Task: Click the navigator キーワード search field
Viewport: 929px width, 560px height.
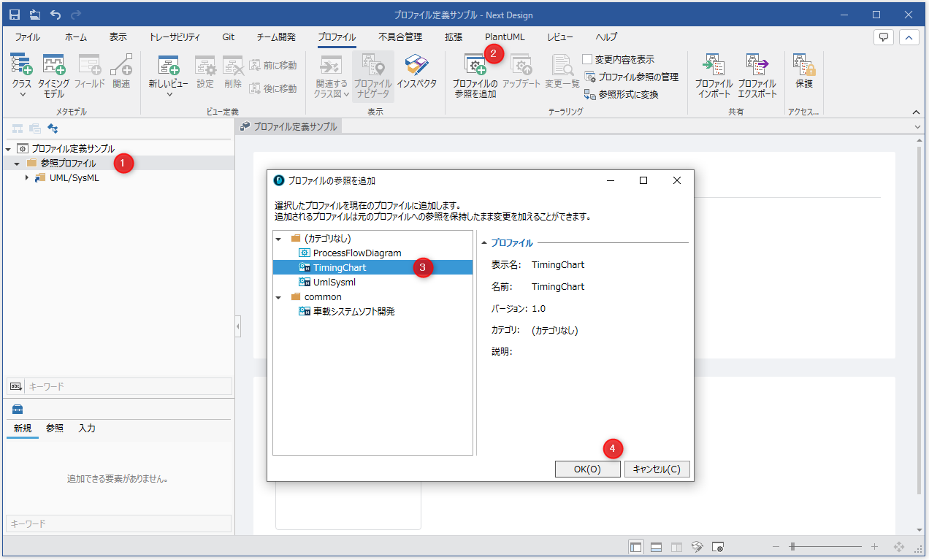Action: 129,386
